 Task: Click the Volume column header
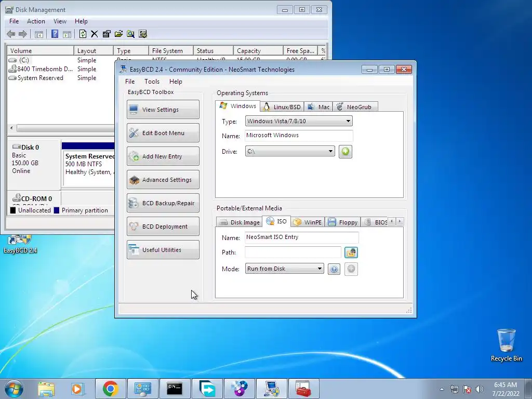(41, 50)
